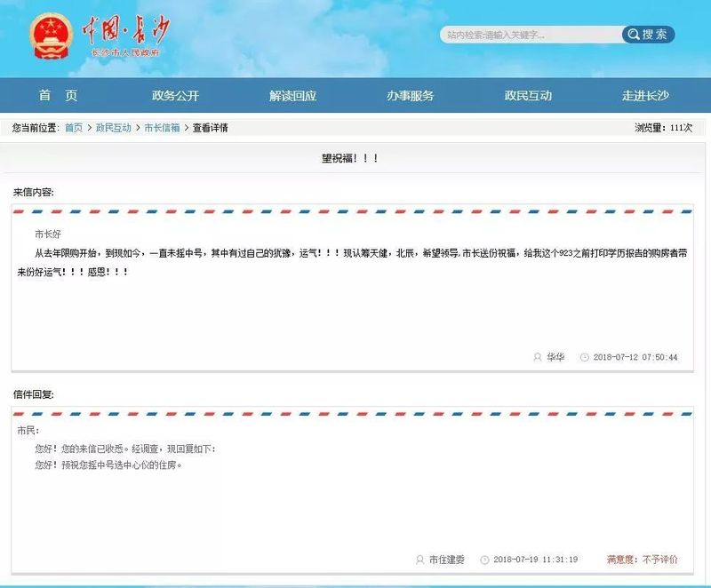Go to 解读回应 in the navigation bar
711x588 pixels.
coord(293,96)
